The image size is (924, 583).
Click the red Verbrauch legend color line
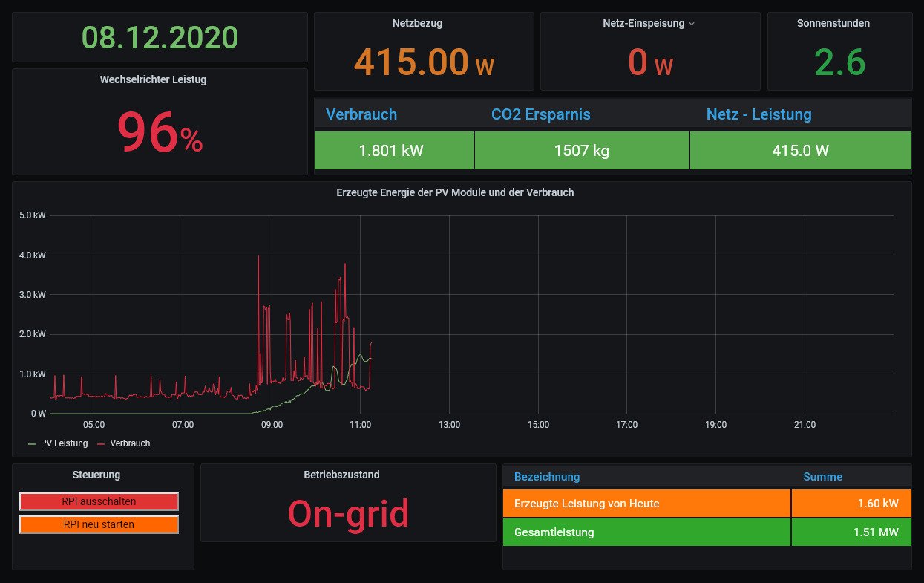tap(101, 443)
